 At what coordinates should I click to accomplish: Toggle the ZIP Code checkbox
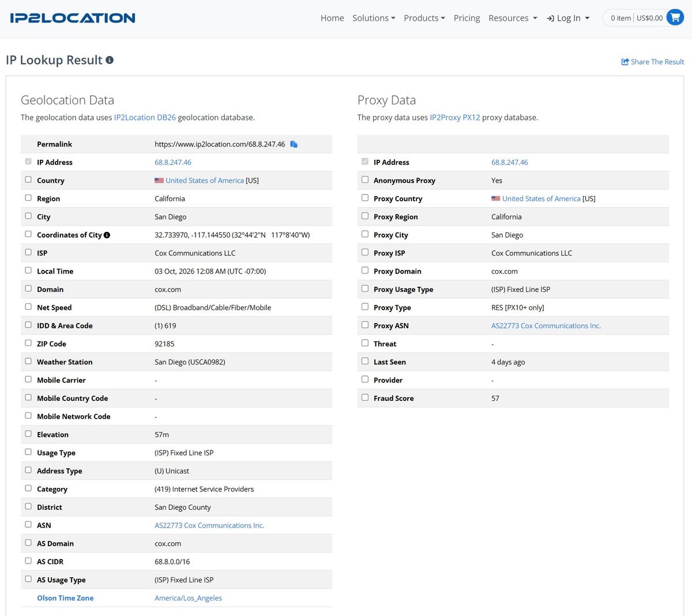pos(28,343)
